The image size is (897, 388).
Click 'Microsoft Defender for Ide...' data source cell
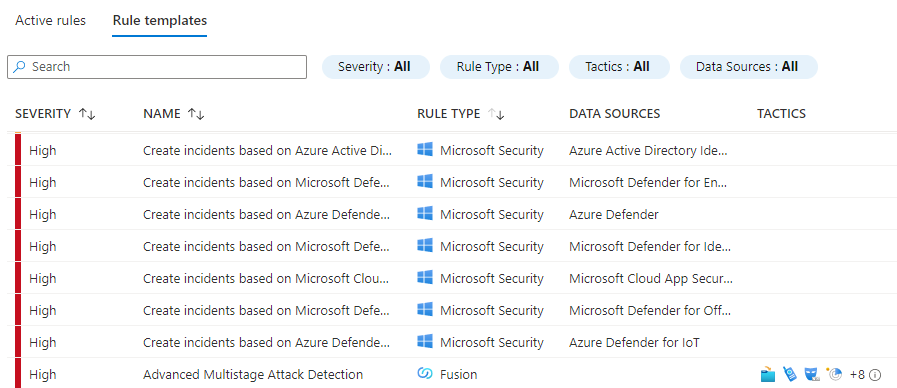point(650,247)
